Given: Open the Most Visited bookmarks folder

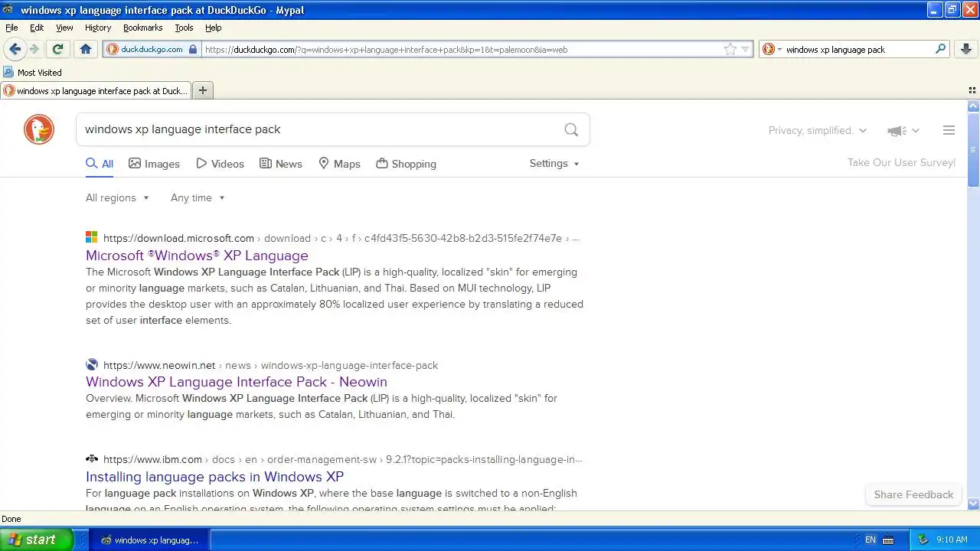Looking at the screenshot, I should 32,73.
